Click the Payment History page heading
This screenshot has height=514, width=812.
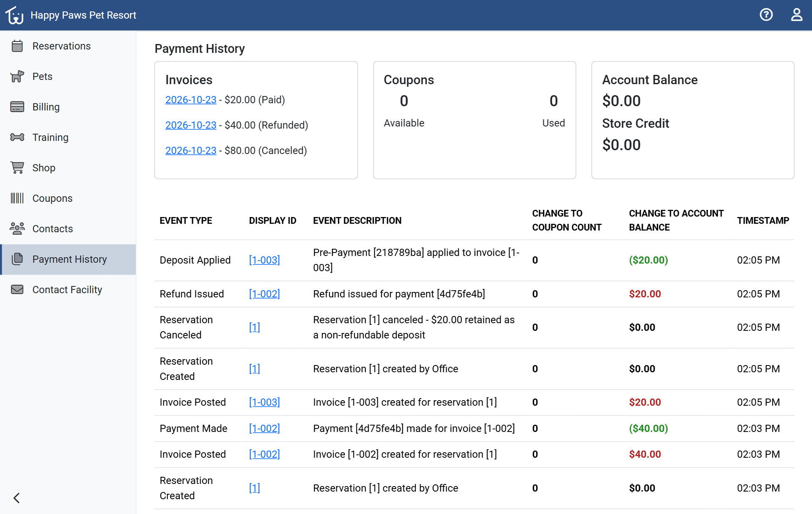pos(200,49)
